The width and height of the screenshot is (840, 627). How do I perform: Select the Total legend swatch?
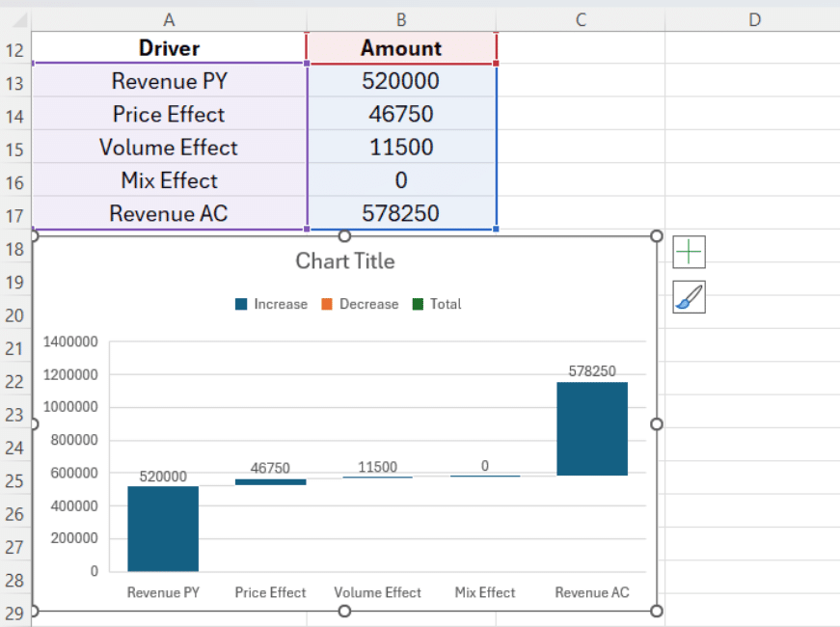point(418,305)
